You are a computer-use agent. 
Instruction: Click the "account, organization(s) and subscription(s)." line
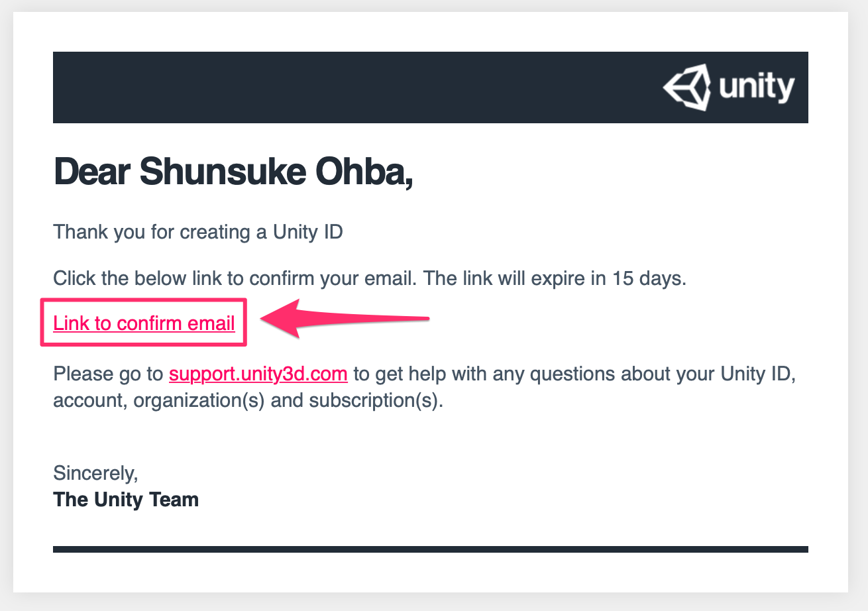(x=247, y=401)
